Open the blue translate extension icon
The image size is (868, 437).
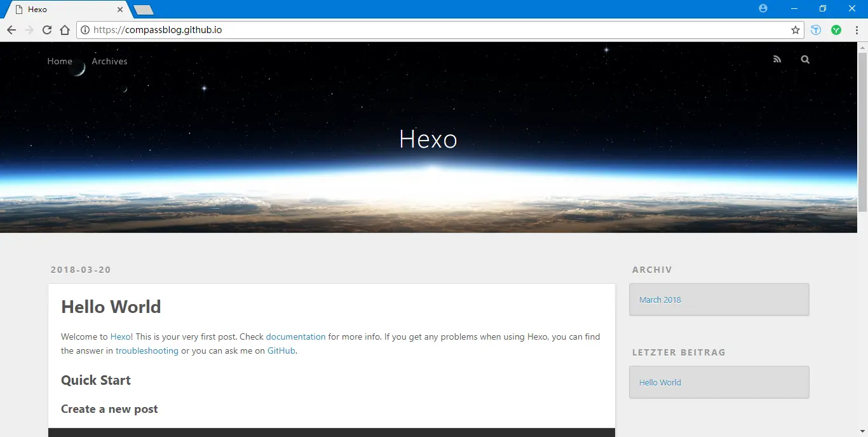click(x=816, y=30)
